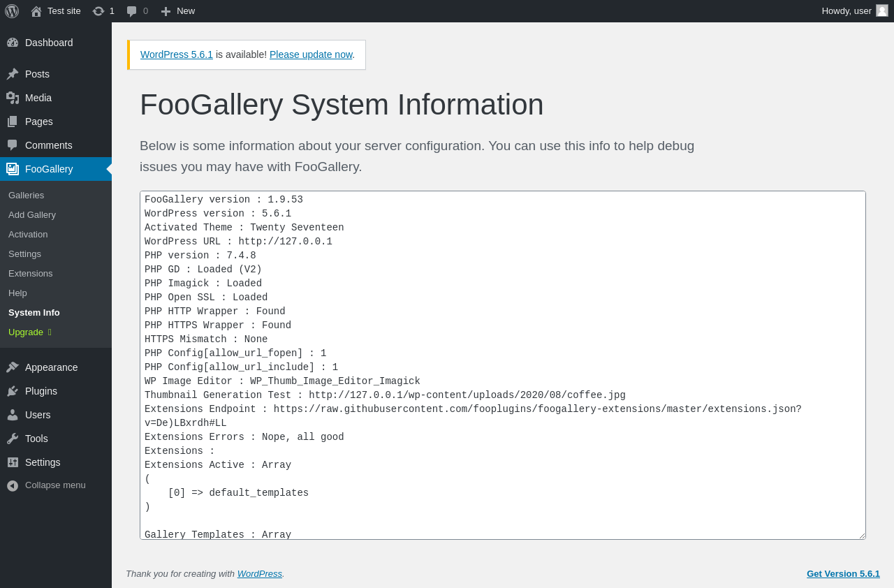
Task: Click the 'Extensions Errors : Nope, all good' line
Action: pyautogui.click(x=244, y=437)
